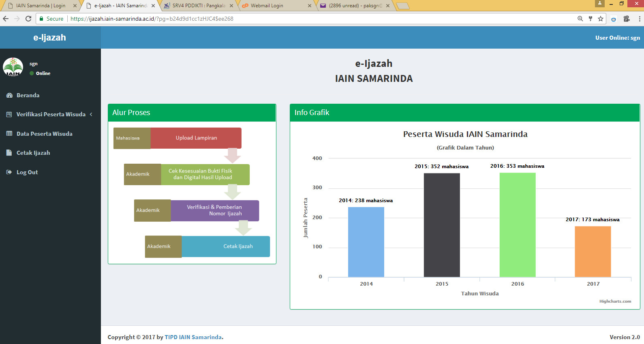Viewport: 644px width, 344px height.
Task: Close the Webmail Login tab
Action: 310,6
